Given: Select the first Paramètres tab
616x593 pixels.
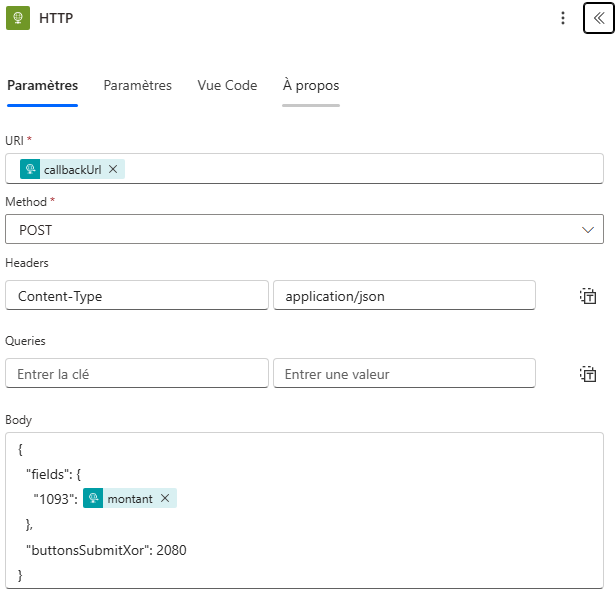Looking at the screenshot, I should pyautogui.click(x=42, y=86).
